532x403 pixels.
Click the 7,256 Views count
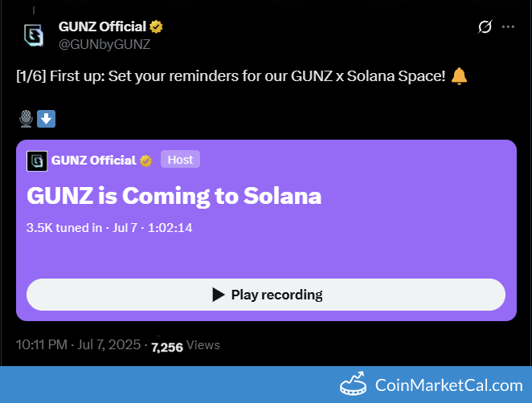pyautogui.click(x=185, y=346)
